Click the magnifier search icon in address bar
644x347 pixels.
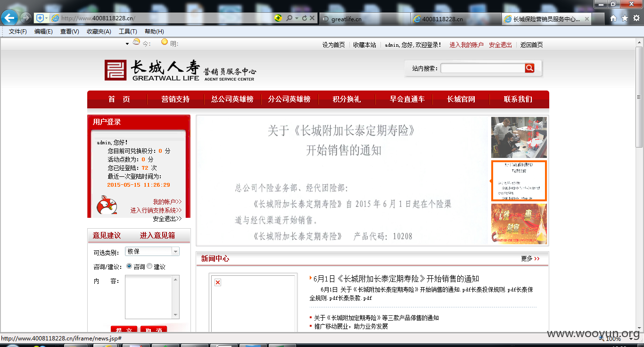(289, 18)
